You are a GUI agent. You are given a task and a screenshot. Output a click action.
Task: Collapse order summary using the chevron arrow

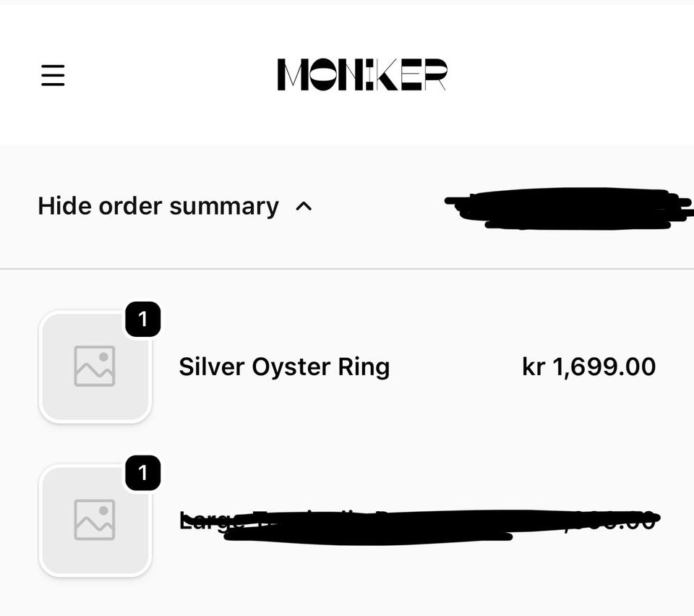(304, 207)
